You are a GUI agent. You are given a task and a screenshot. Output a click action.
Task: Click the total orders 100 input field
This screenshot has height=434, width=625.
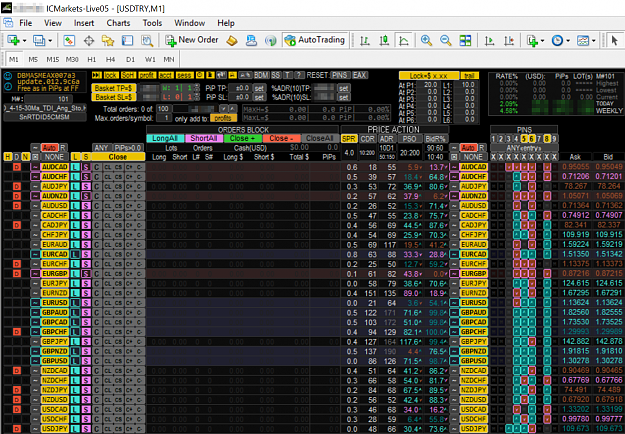pyautogui.click(x=163, y=108)
